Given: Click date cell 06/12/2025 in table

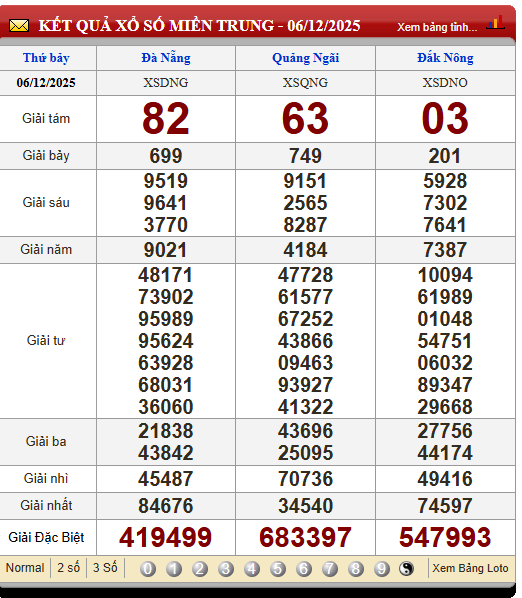Looking at the screenshot, I should point(46,83).
